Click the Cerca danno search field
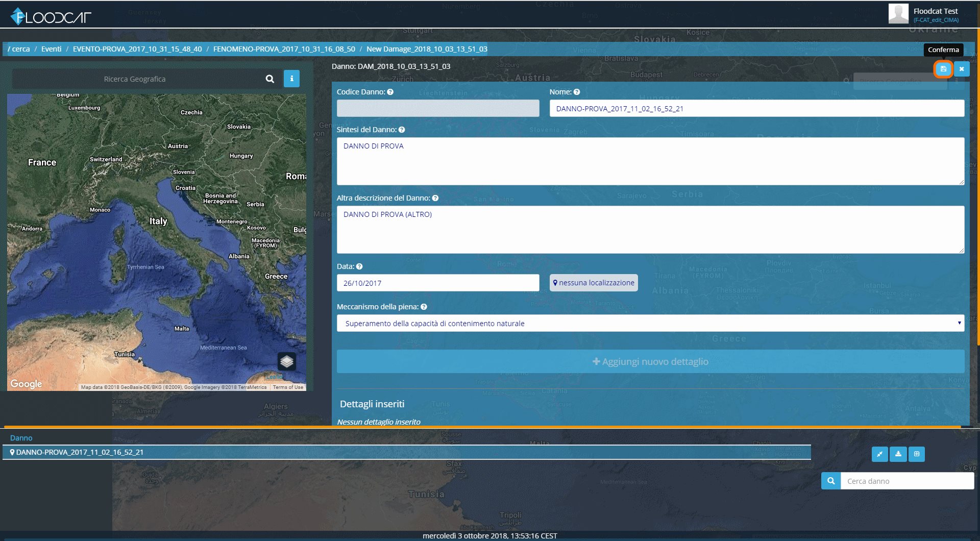The image size is (980, 541). tap(907, 481)
